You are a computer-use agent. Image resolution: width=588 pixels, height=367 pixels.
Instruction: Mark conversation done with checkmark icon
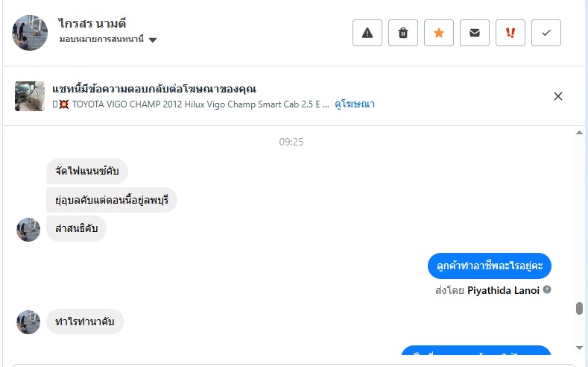tap(546, 33)
